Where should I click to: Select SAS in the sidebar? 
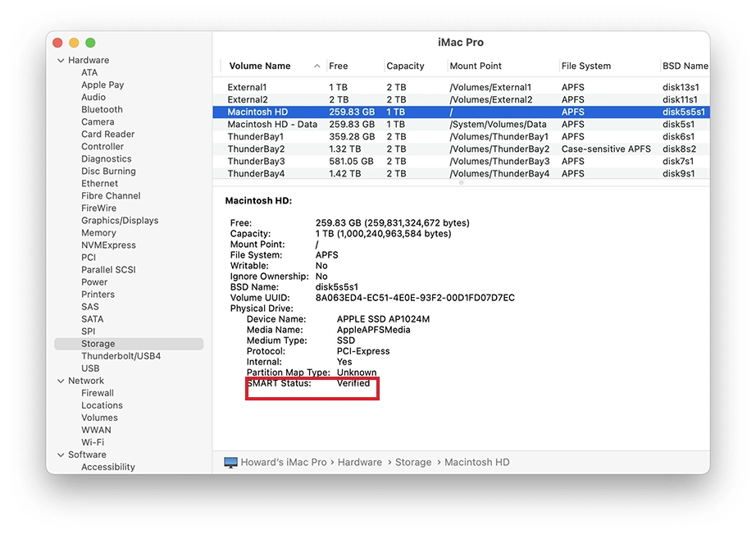click(x=89, y=306)
